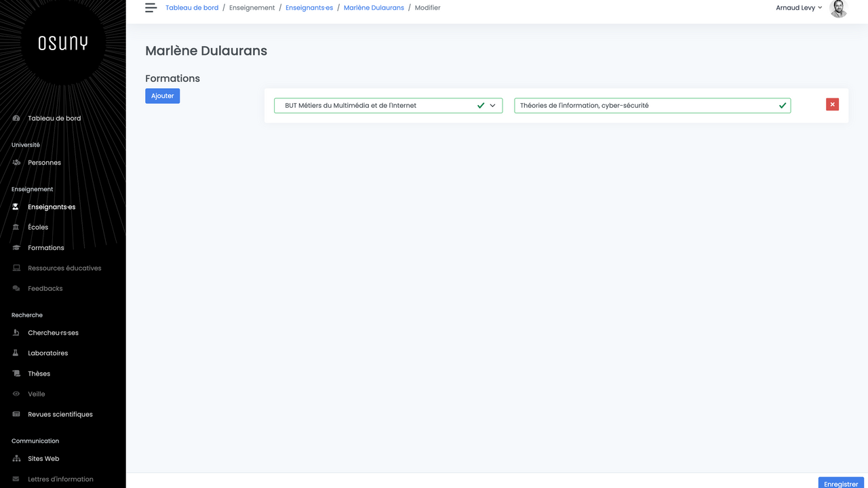Click the Veille eye icon
Image resolution: width=868 pixels, height=488 pixels.
coord(16,394)
